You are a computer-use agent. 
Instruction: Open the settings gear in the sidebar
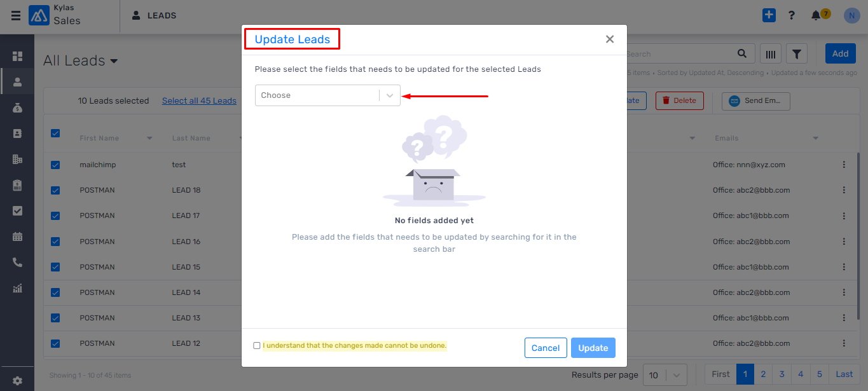tap(17, 381)
